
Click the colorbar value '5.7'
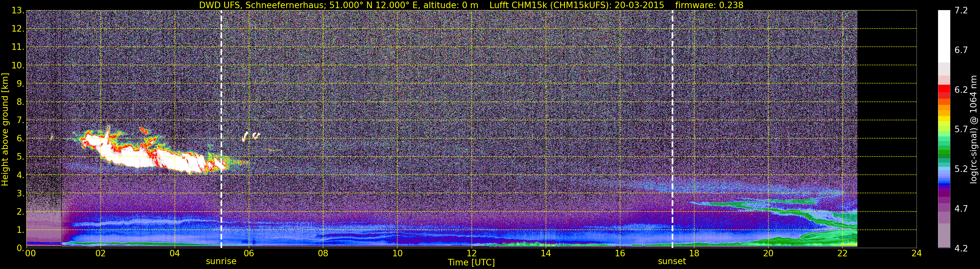click(961, 130)
